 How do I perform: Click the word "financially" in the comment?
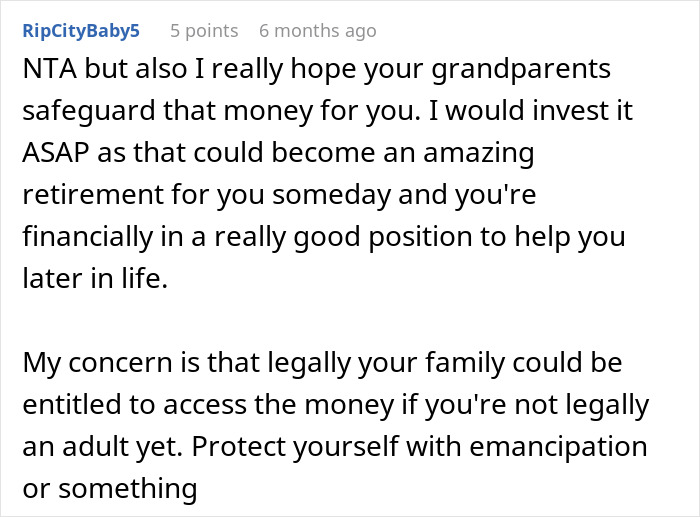83,237
